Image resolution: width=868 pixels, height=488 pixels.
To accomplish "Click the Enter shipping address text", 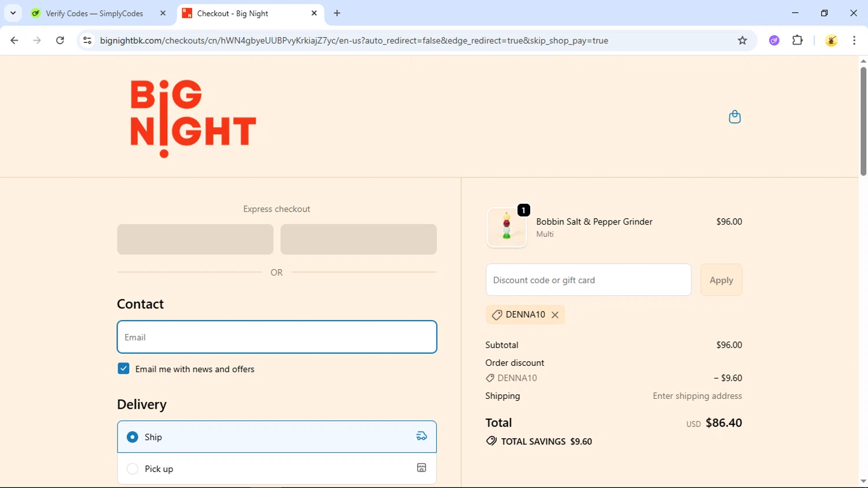I will click(697, 396).
